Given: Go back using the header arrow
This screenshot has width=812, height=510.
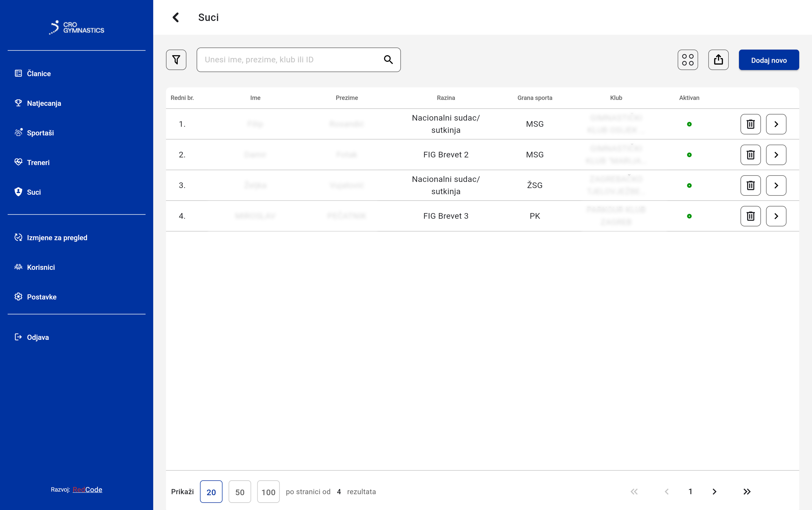Looking at the screenshot, I should tap(176, 17).
